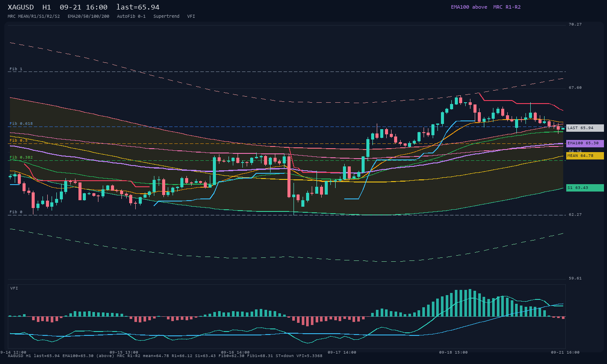Click the EMA100 65.30 price tag

click(x=585, y=143)
